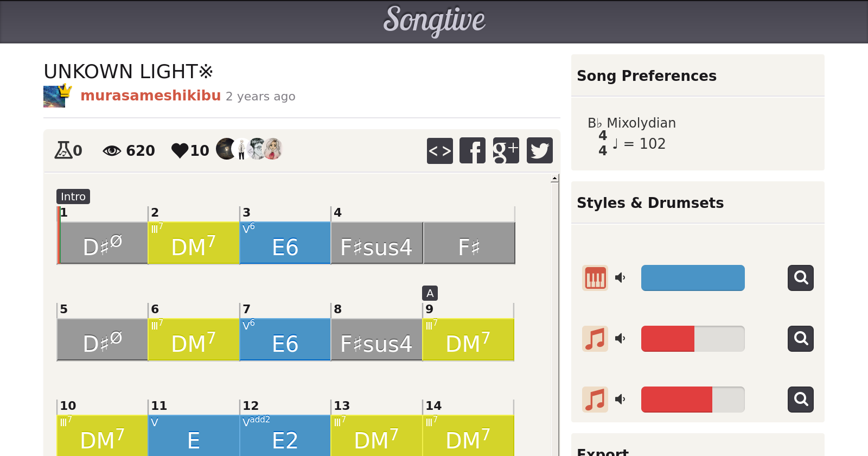Viewport: 868px width, 456px height.
Task: Mute the first music note track
Action: (620, 339)
